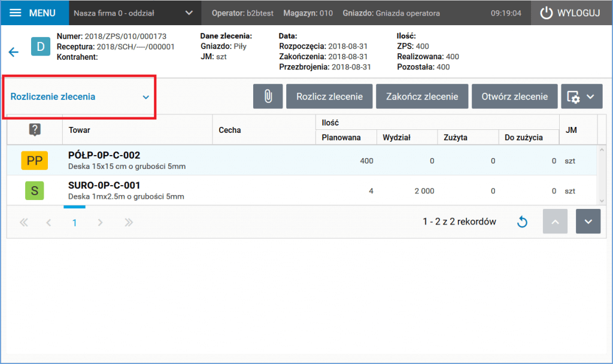This screenshot has height=364, width=613.
Task: Click the table scrollbar down arrow
Action: click(602, 201)
